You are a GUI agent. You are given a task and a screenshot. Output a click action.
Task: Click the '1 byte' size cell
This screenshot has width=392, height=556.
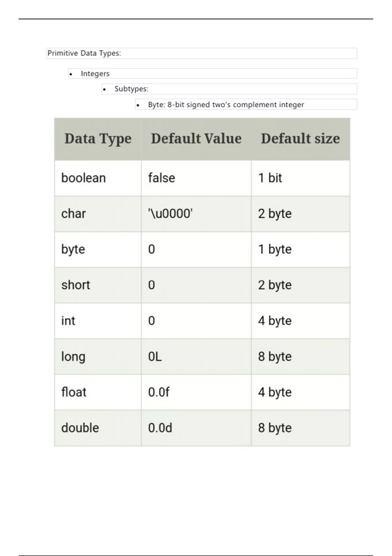point(275,249)
